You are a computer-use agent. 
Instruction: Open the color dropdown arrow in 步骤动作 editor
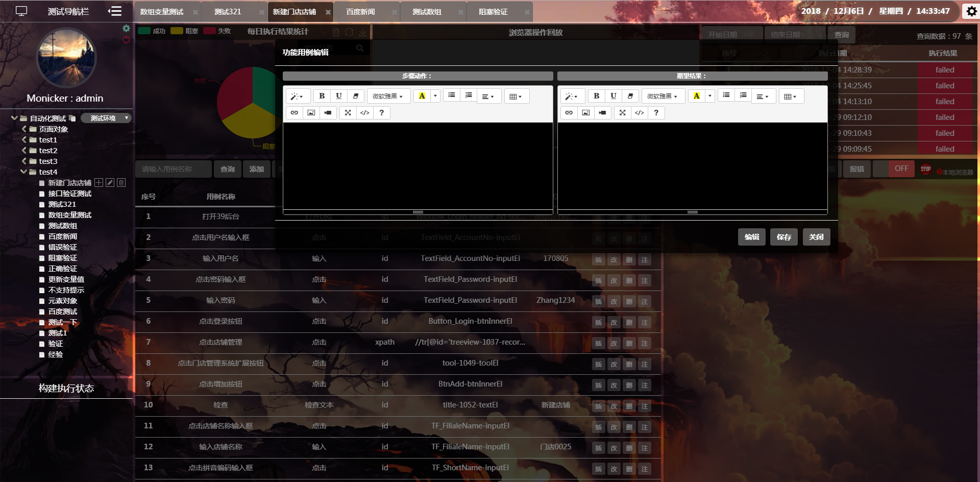click(x=435, y=96)
